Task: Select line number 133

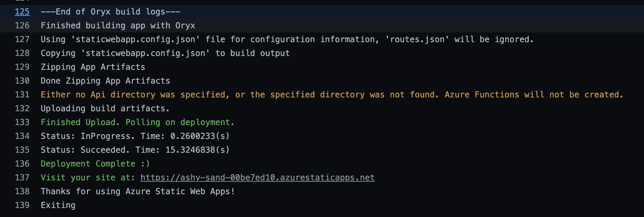Action: [x=22, y=122]
